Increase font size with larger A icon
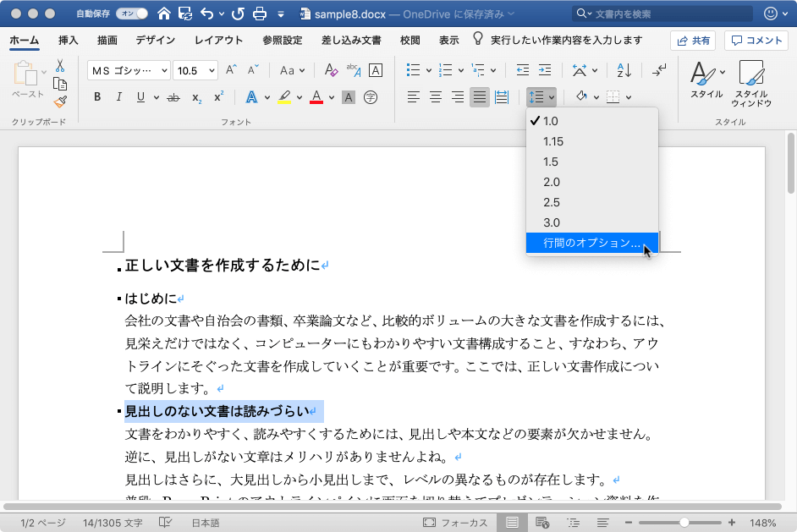 click(231, 70)
